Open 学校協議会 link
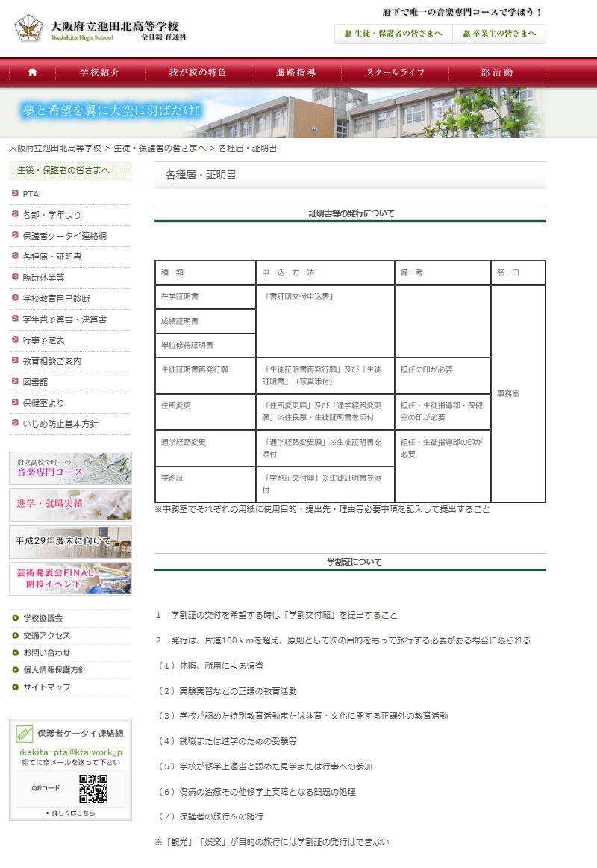This screenshot has width=597, height=868. 43,618
